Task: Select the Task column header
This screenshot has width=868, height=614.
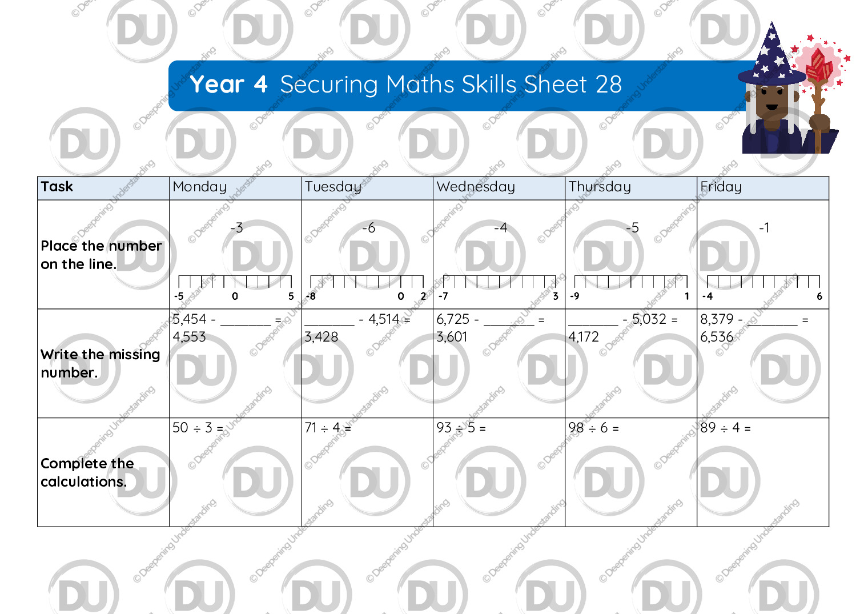Action: (x=103, y=188)
